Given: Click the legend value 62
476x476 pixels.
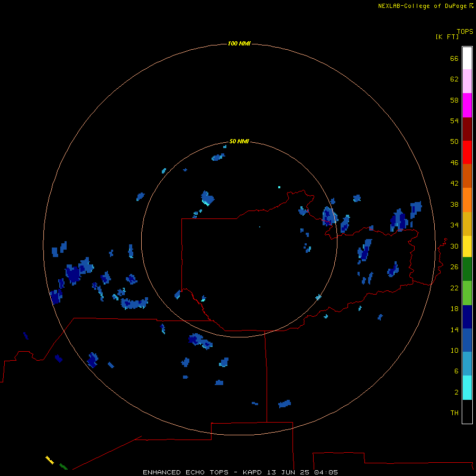Looking at the screenshot, I should coord(454,79).
